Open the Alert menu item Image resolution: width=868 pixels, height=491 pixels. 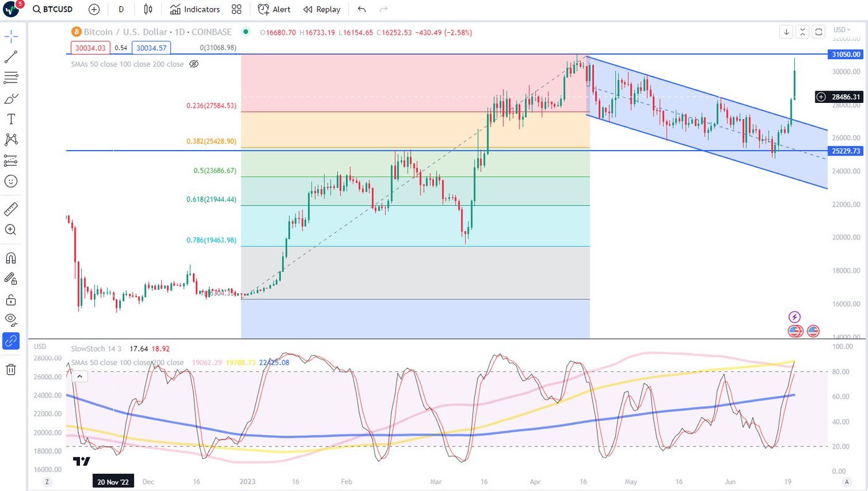(274, 9)
